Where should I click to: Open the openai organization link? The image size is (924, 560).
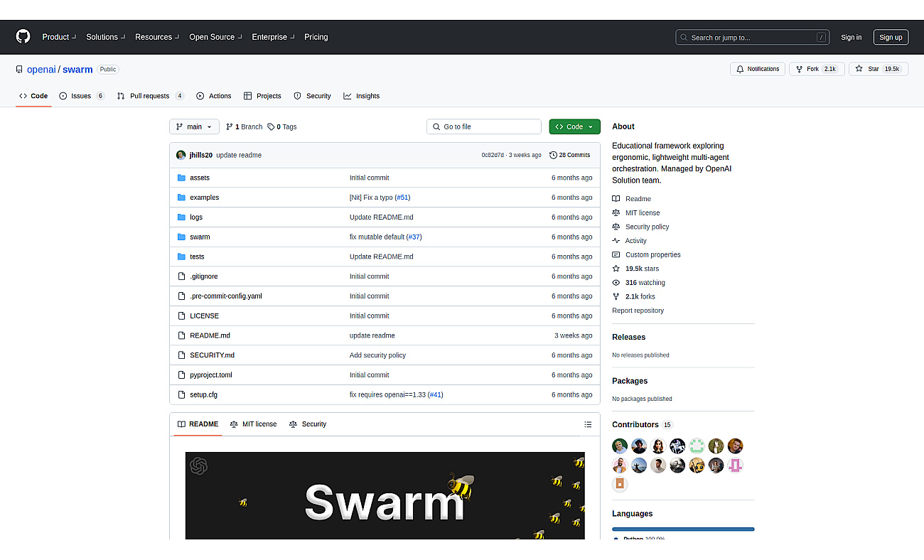(41, 70)
